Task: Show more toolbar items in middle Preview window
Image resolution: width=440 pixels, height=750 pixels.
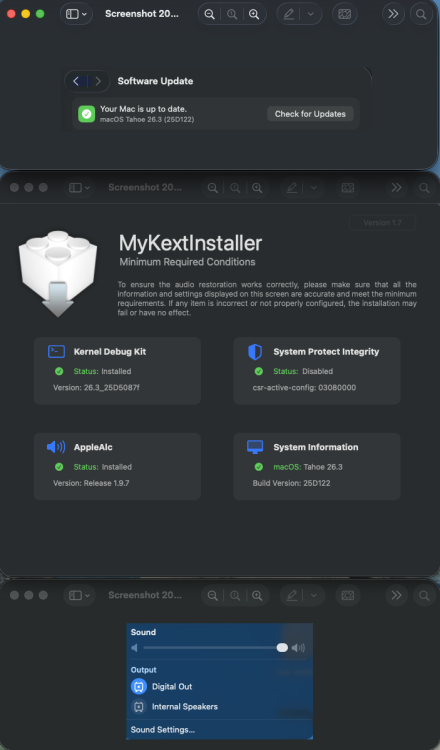Action: (396, 188)
